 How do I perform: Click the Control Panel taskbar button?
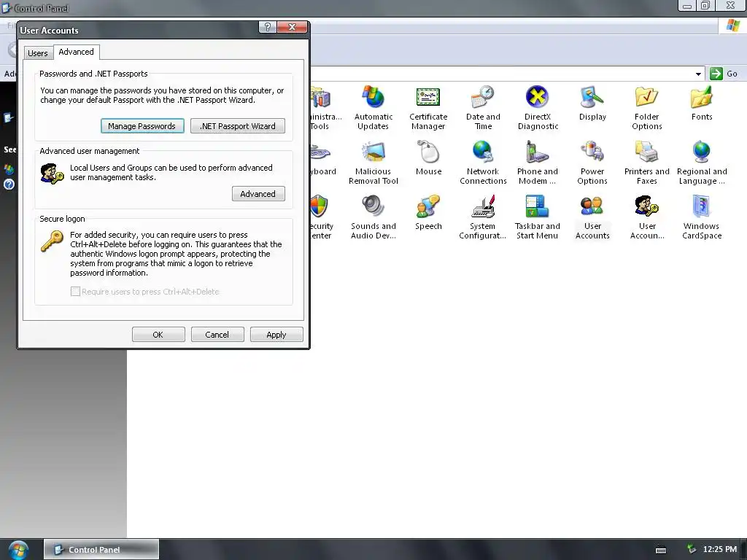point(101,550)
